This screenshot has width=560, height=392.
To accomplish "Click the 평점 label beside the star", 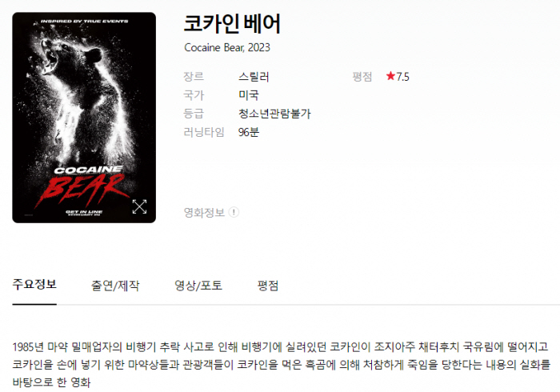I will (362, 77).
